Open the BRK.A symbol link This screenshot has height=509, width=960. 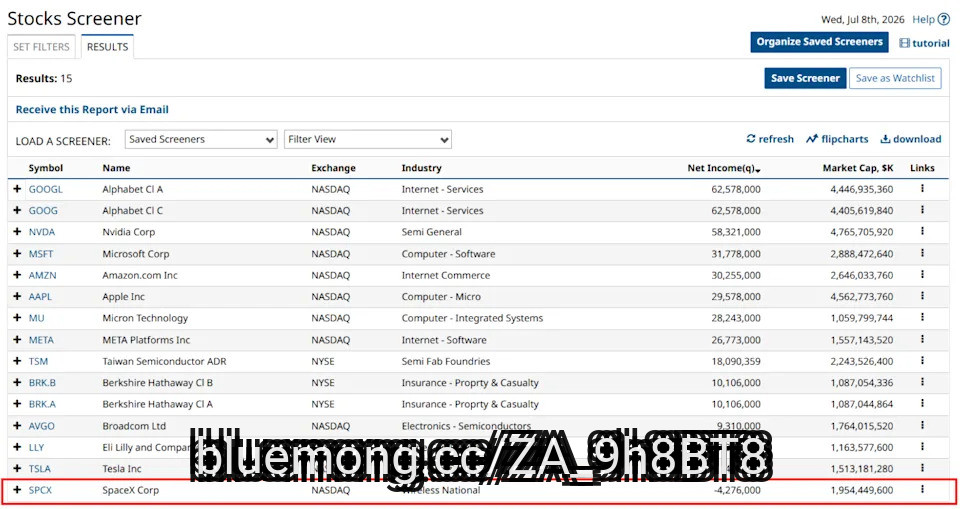click(x=42, y=404)
